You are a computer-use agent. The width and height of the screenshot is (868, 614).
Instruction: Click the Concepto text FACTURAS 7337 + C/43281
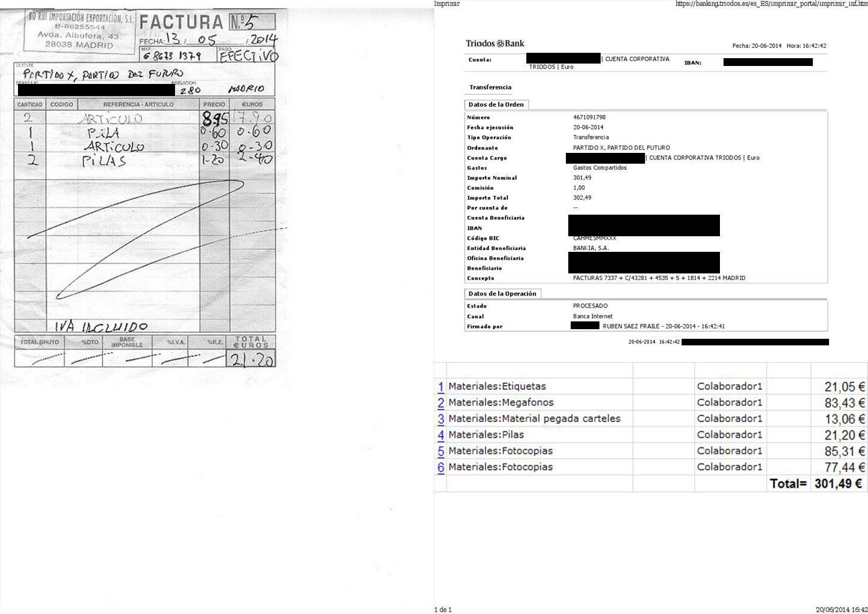click(659, 278)
